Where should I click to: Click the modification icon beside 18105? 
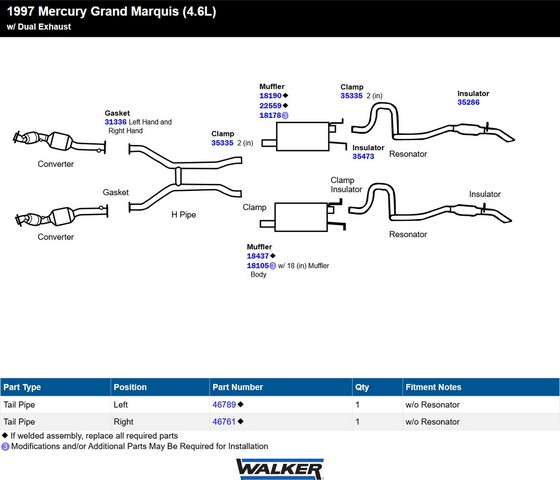(x=273, y=266)
